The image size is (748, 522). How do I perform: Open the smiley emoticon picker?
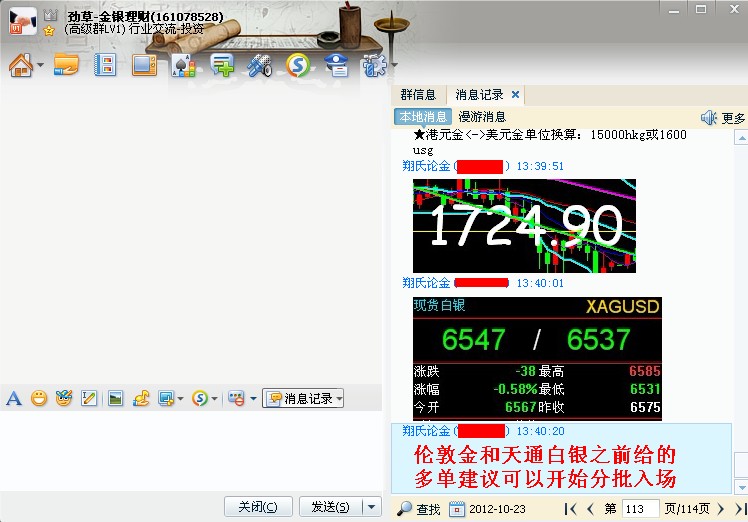click(39, 398)
